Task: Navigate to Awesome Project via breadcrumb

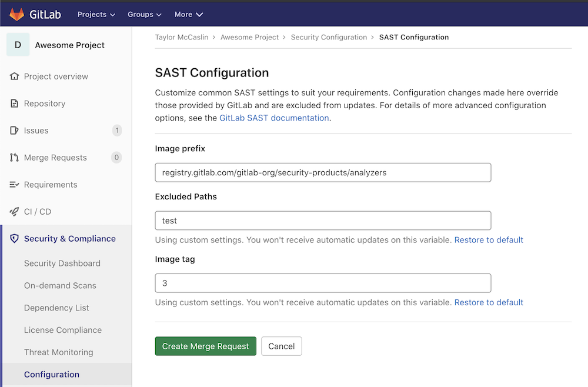Action: (x=249, y=37)
